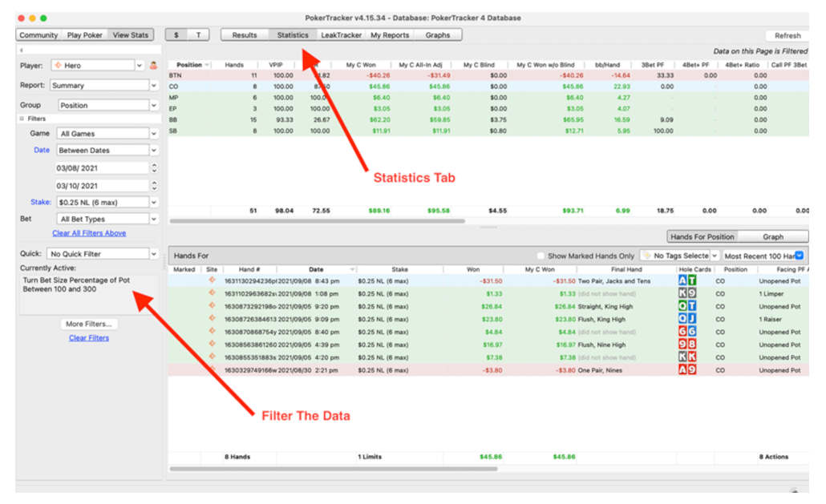Click the A T hole cards icon
Screen dimensions: 826x504
tap(687, 280)
